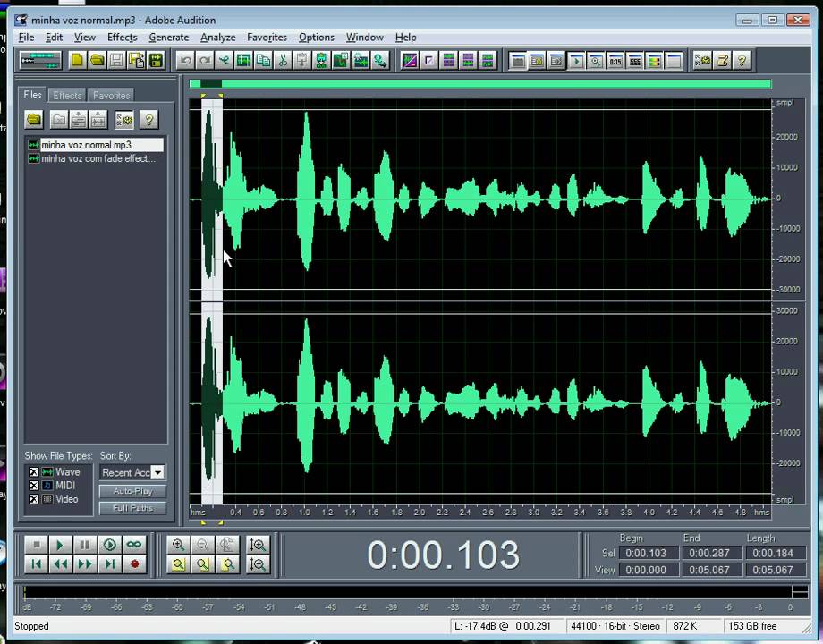Click the Open file folder icon

pyautogui.click(x=98, y=60)
